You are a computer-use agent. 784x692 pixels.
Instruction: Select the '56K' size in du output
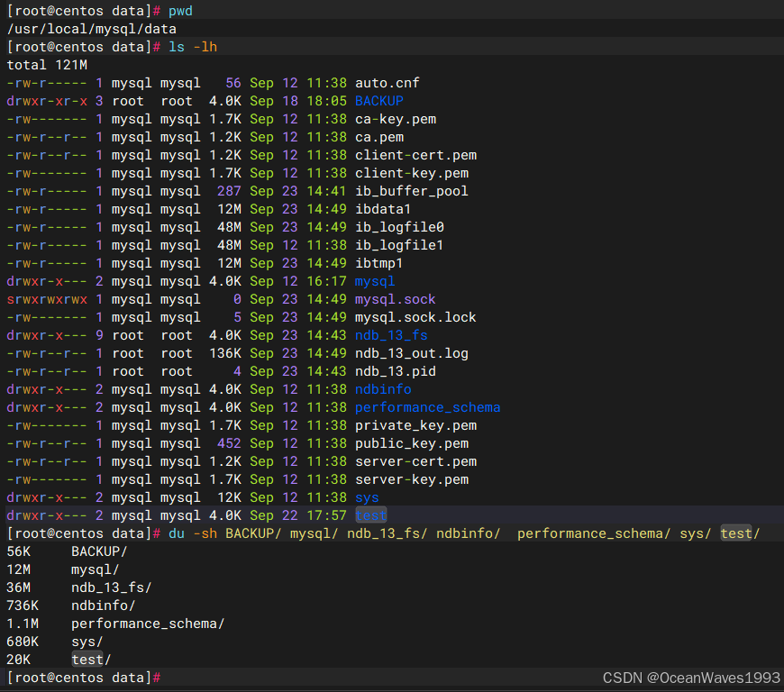tap(19, 551)
